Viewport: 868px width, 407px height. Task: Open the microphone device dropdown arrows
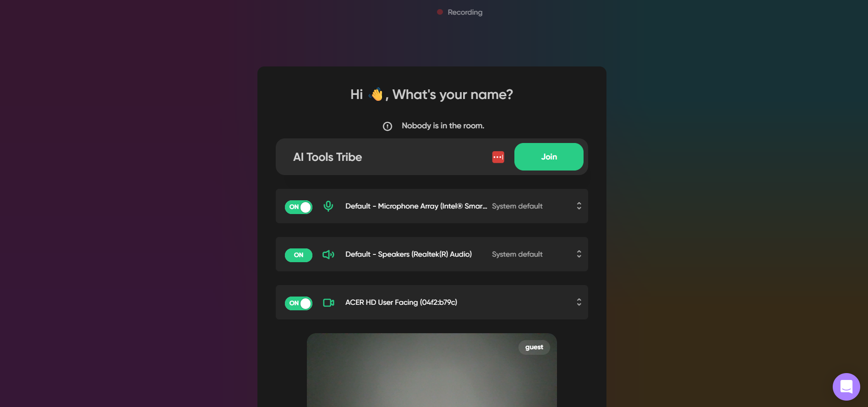(x=579, y=206)
